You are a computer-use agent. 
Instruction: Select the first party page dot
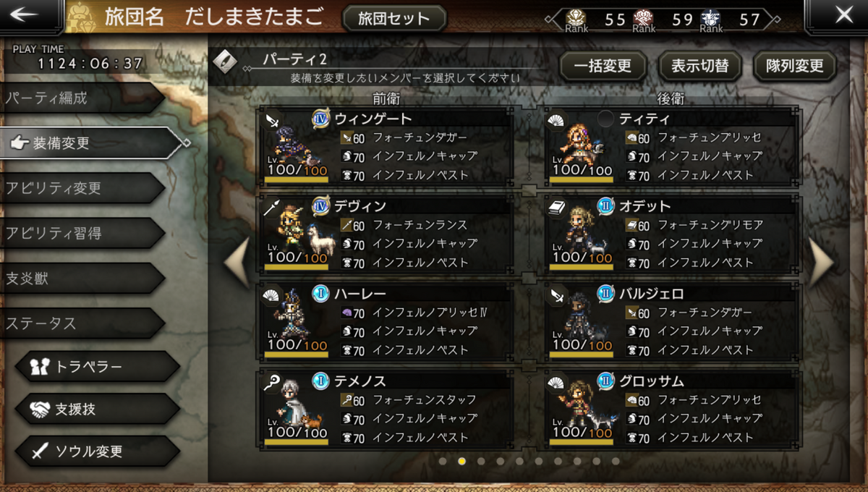tap(443, 461)
